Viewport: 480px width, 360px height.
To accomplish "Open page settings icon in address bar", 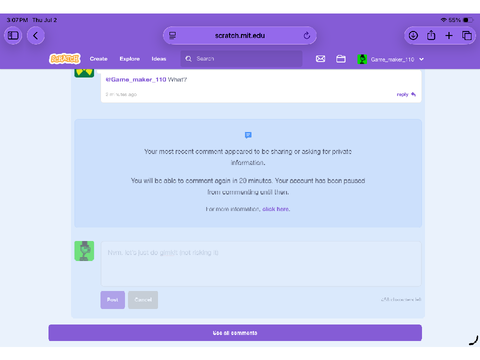I will tap(172, 35).
